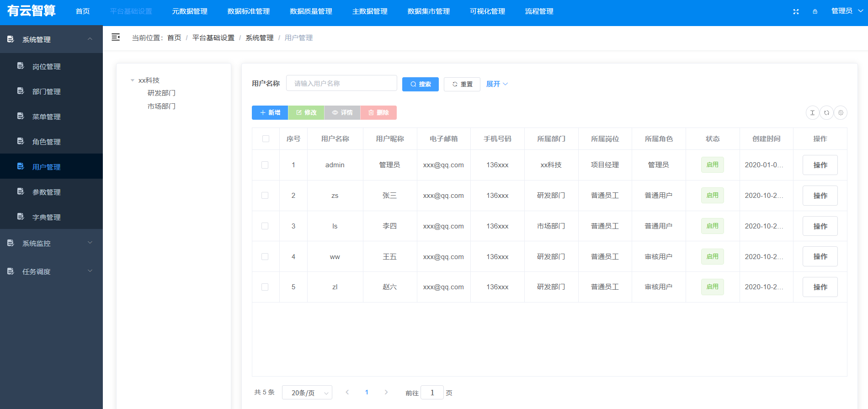This screenshot has height=409, width=868.
Task: Click the 搜索 search button
Action: pyautogui.click(x=420, y=84)
